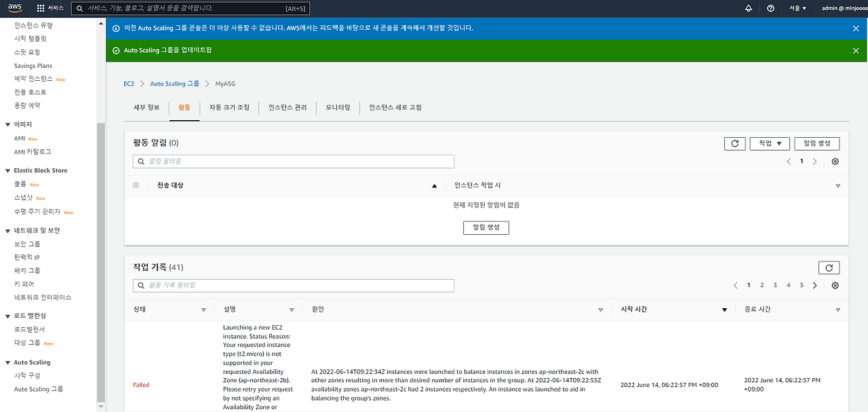This screenshot has width=868, height=412.
Task: Open 인스턴스 유형 in sidebar
Action: (33, 25)
